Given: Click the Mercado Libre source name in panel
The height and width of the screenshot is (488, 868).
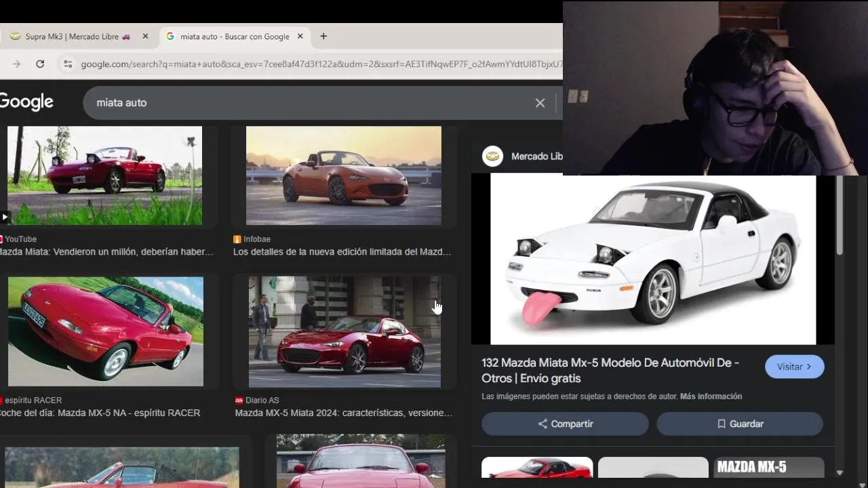Looking at the screenshot, I should (x=536, y=157).
